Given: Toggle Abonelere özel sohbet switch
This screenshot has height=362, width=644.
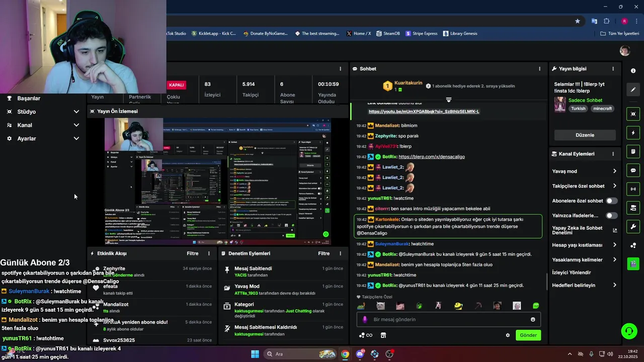Looking at the screenshot, I should click(x=611, y=201).
